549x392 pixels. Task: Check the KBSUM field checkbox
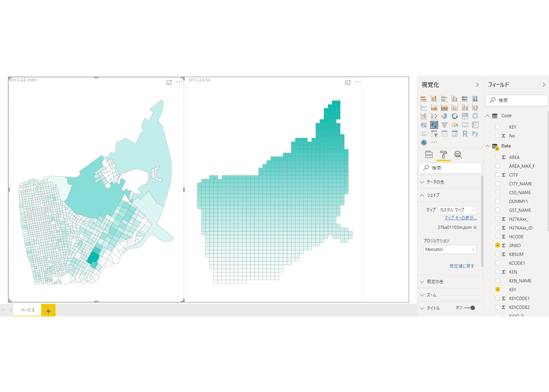point(497,254)
